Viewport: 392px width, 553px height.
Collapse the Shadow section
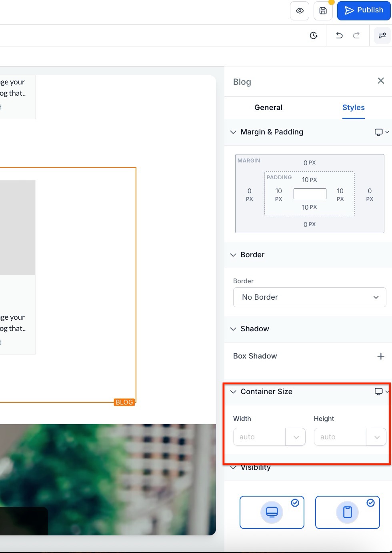point(234,329)
